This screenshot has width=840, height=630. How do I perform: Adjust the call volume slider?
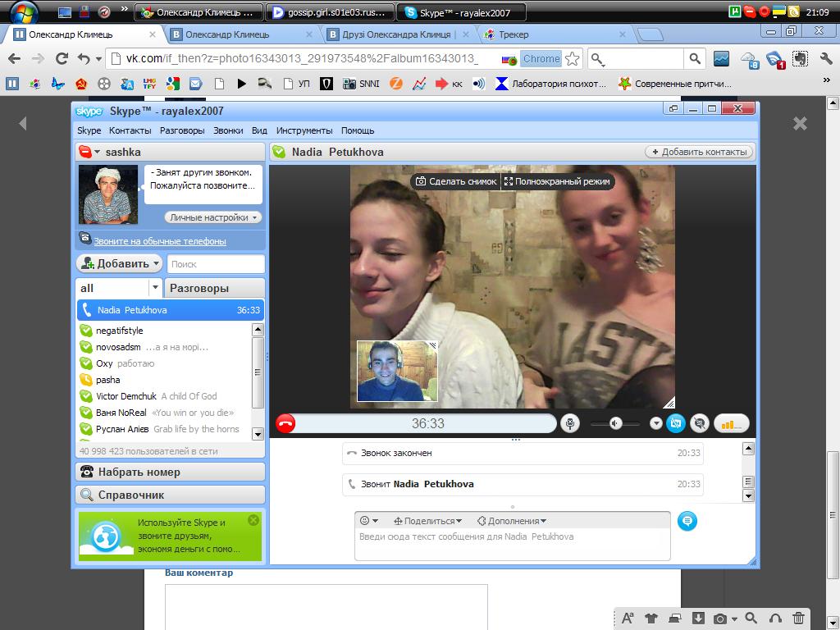point(615,423)
